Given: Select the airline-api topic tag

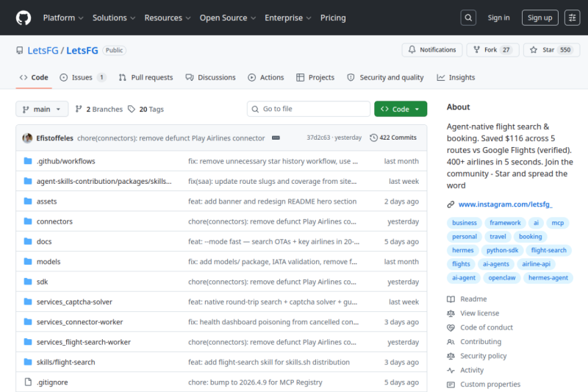Looking at the screenshot, I should click(536, 264).
